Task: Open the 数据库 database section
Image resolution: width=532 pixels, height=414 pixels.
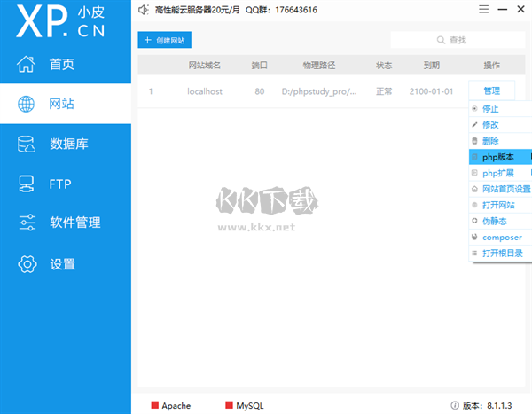Action: click(67, 144)
